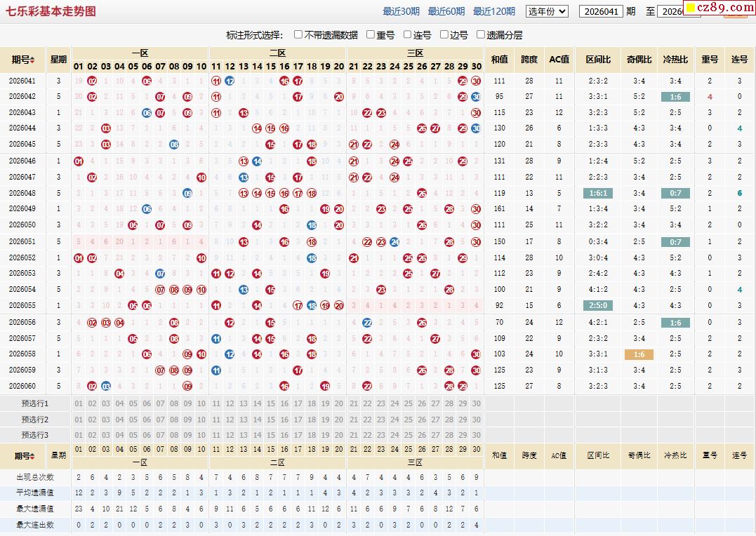Click blue ball 12 in row 2026041
The width and height of the screenshot is (756, 536).
tap(230, 81)
